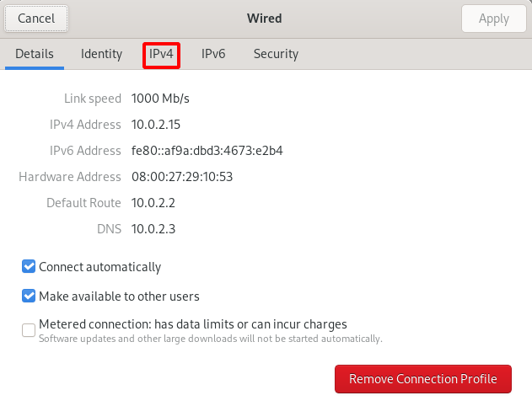Viewport: 532px width, 406px height.
Task: Click the Wired window title
Action: point(265,18)
